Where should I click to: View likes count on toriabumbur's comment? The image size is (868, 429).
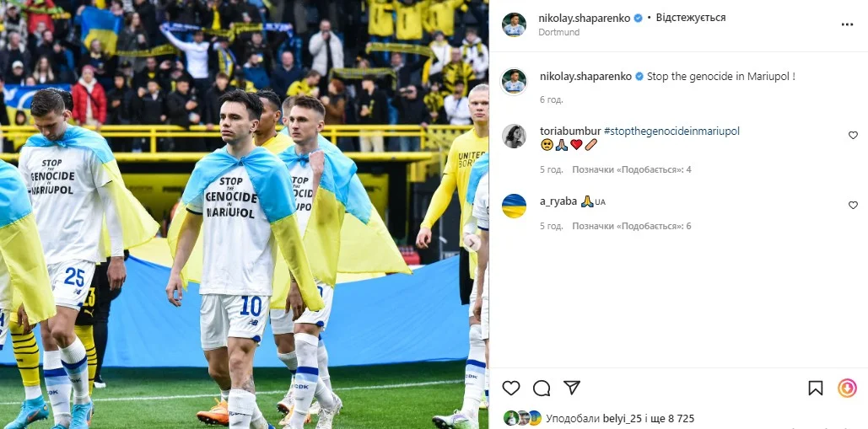(632, 169)
